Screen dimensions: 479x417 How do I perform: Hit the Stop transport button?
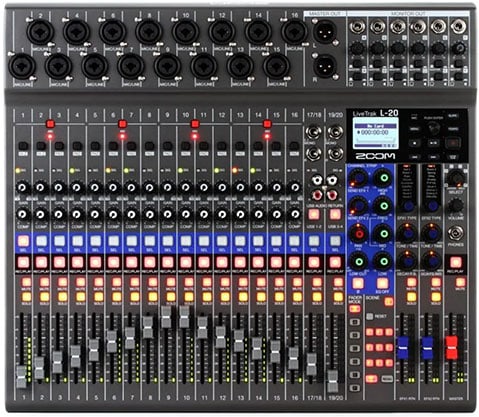[x=414, y=143]
